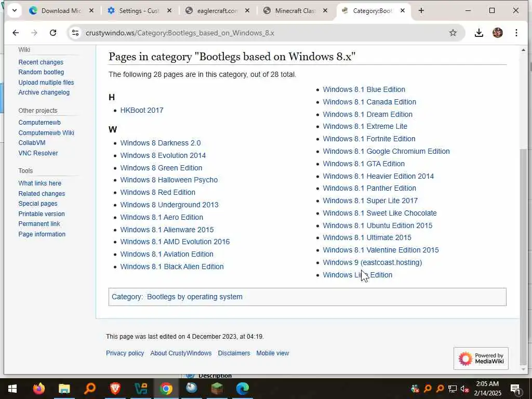Open Windows 8.1 Fortnite Edition page
The height and width of the screenshot is (399, 532).
tap(369, 139)
